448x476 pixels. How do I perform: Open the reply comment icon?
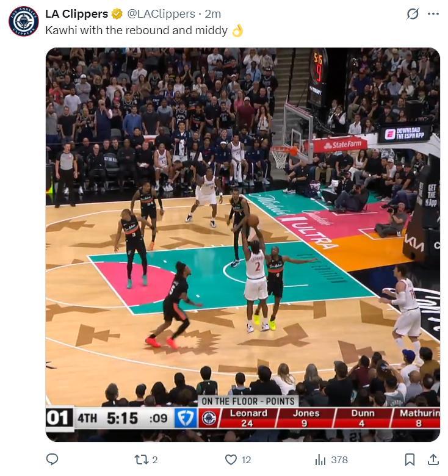[52, 460]
